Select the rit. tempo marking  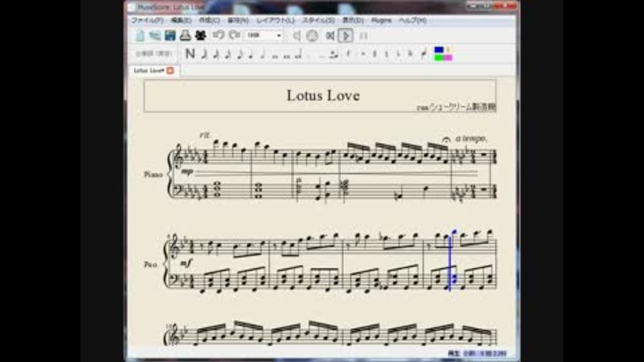[205, 135]
